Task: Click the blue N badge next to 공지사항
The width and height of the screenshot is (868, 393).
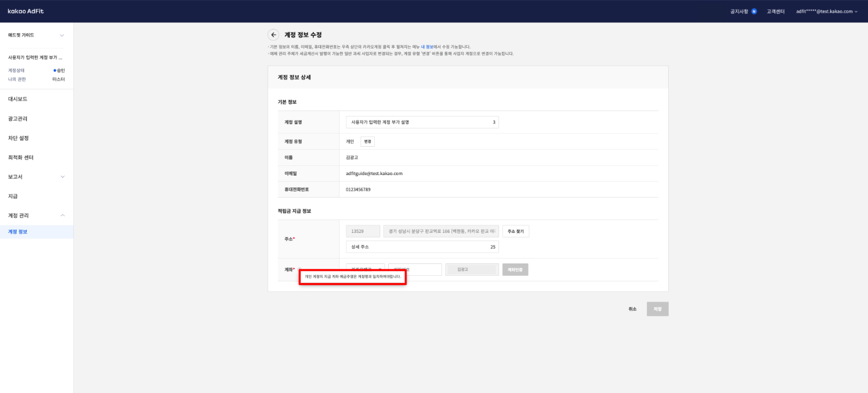Action: pos(754,11)
